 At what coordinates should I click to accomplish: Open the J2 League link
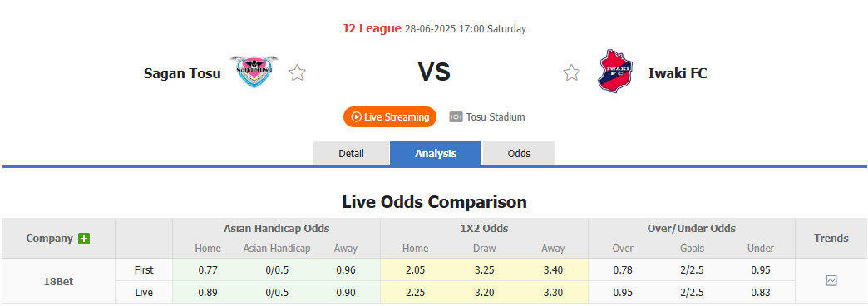(x=371, y=28)
